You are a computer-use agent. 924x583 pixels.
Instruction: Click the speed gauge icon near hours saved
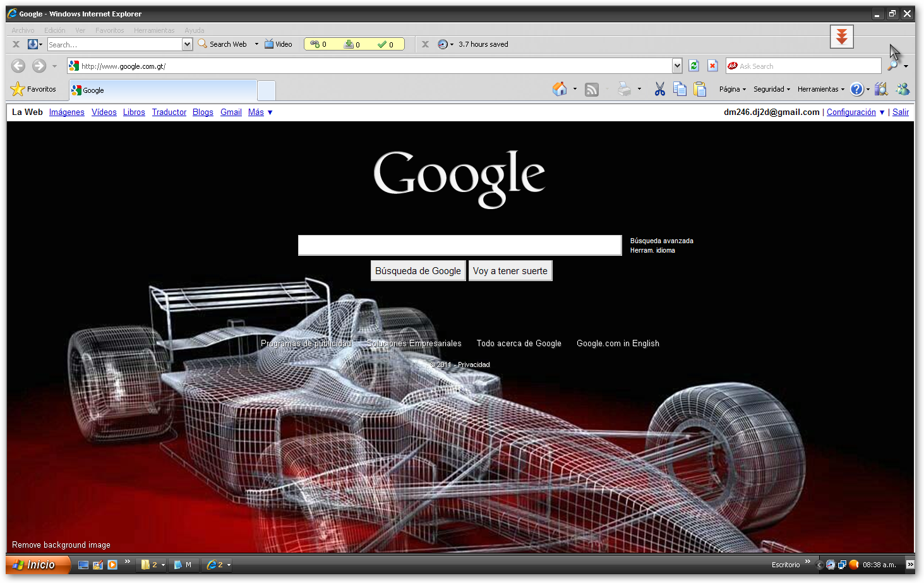(x=443, y=44)
